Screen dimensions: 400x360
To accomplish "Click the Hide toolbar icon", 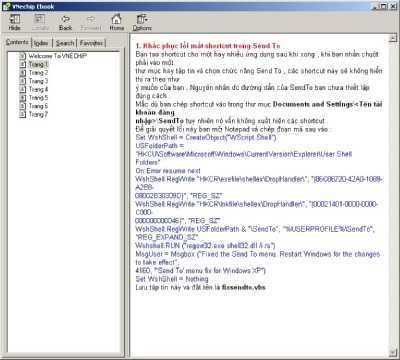I will (x=14, y=19).
